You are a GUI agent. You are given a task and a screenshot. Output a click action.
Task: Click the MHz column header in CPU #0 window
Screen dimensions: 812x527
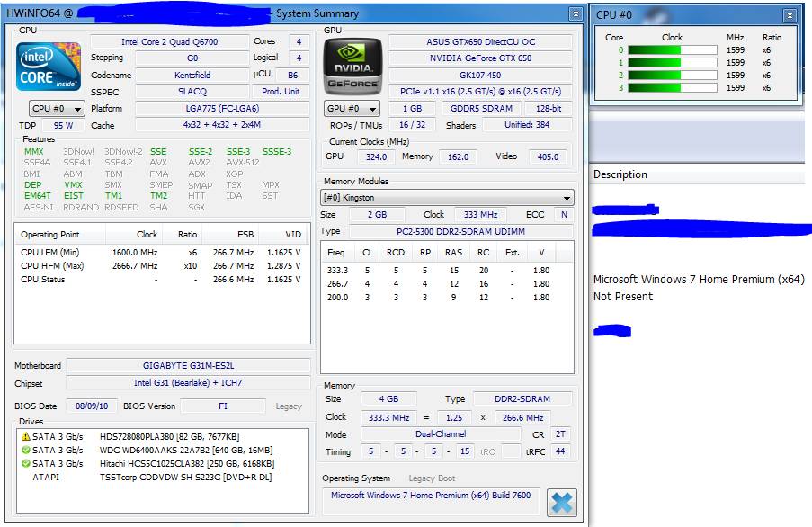click(x=735, y=37)
